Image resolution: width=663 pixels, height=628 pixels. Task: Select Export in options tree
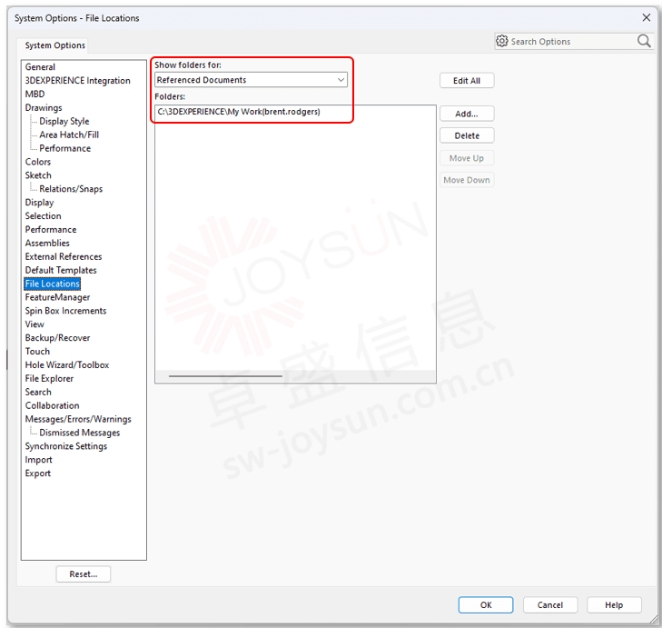(38, 473)
